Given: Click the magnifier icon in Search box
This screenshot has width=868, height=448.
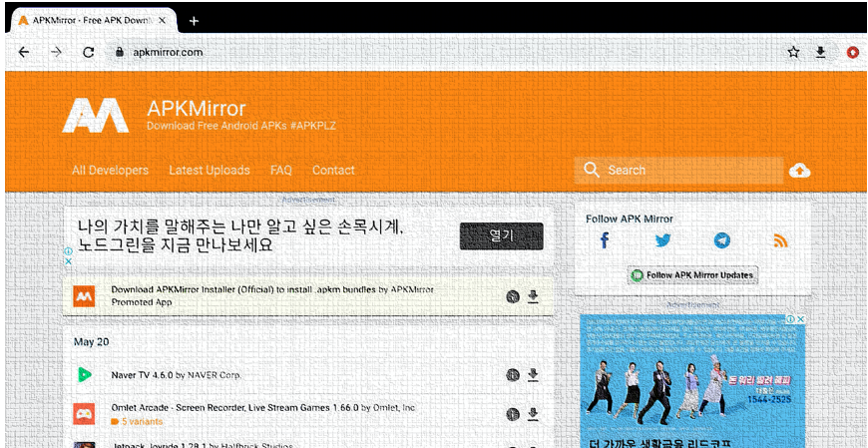Looking at the screenshot, I should click(x=592, y=170).
